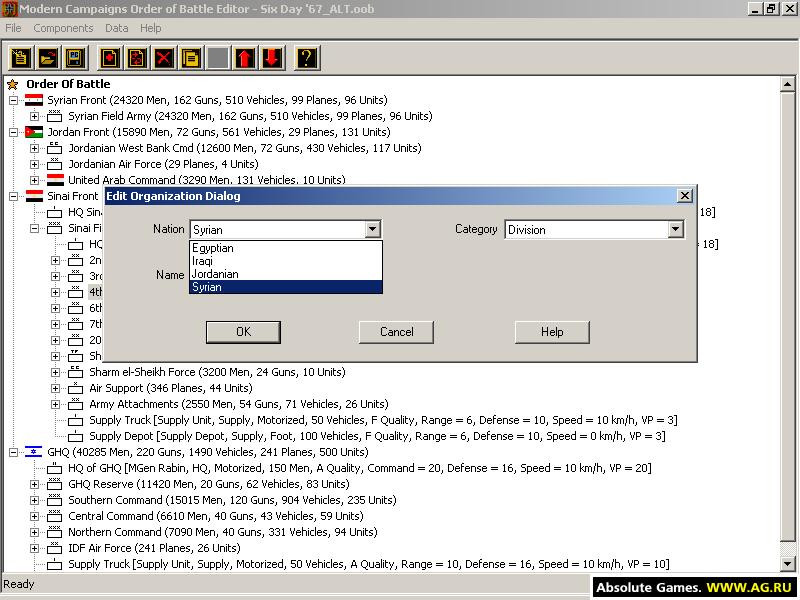
Task: Expand the Syrian Field Army node
Action: (34, 116)
